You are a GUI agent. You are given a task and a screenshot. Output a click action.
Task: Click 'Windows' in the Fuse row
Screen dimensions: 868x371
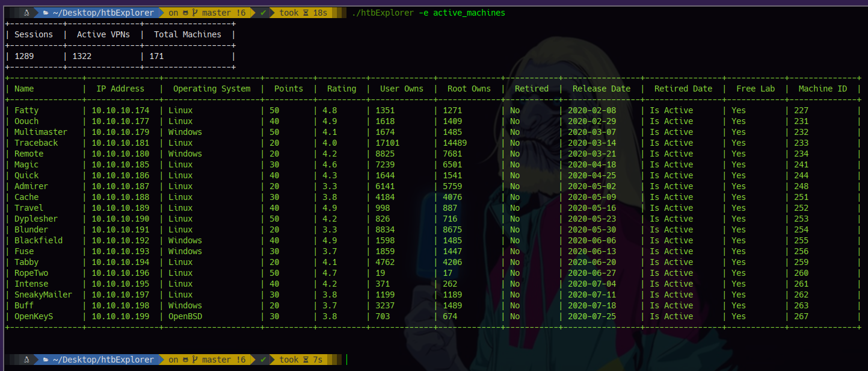[x=185, y=251]
